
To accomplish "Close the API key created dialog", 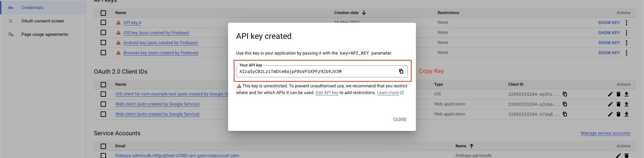I will point(400,120).
